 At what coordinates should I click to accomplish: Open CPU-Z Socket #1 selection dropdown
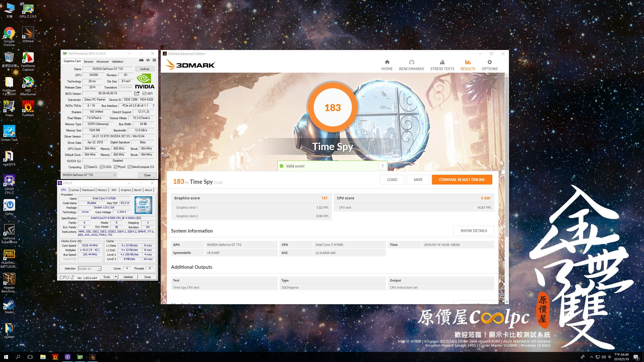[x=90, y=269]
